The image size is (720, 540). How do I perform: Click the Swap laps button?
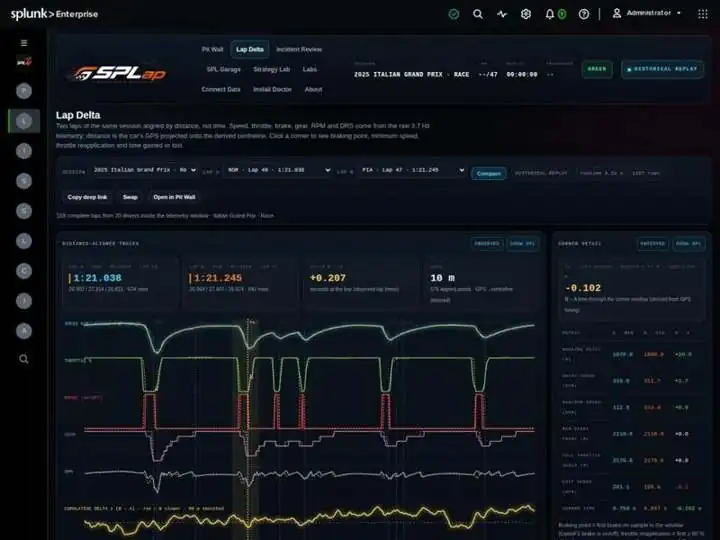130,197
